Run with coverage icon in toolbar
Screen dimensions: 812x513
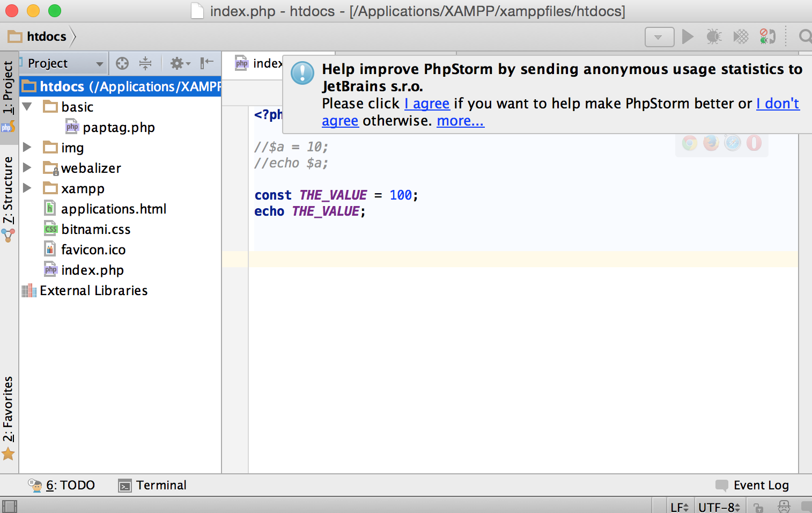741,36
